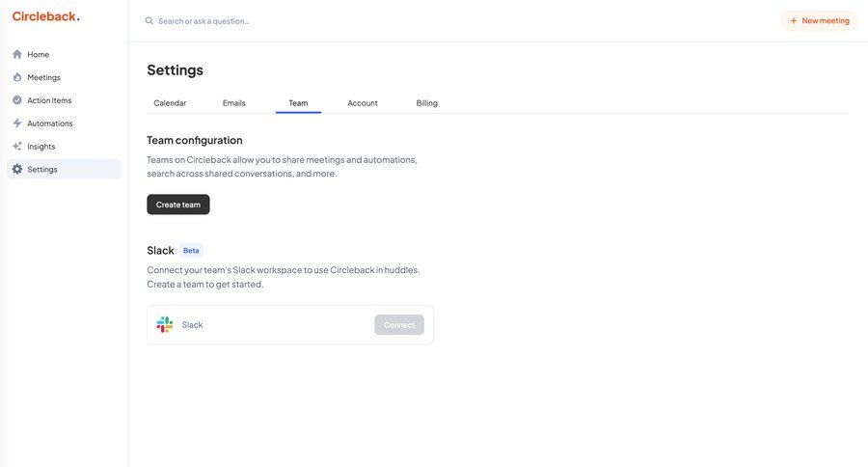Open Automations via the lightning bolt icon
The height and width of the screenshot is (467, 868).
(16, 124)
